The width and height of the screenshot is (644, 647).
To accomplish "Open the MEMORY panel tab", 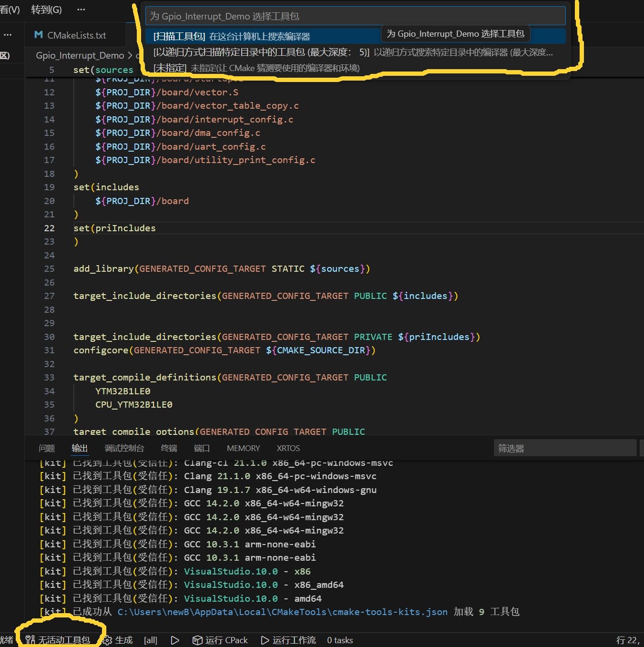I will coord(243,448).
